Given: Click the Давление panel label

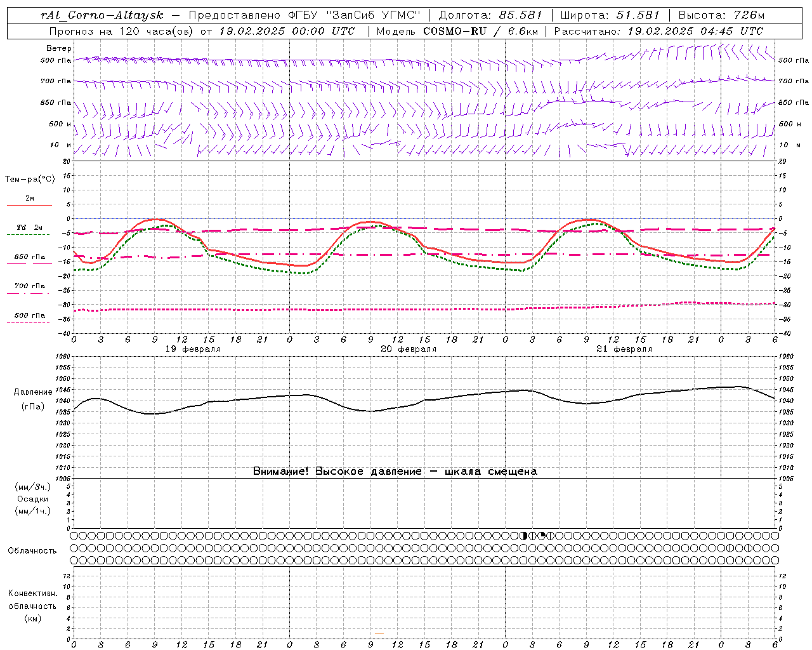Looking at the screenshot, I should click(x=33, y=392).
